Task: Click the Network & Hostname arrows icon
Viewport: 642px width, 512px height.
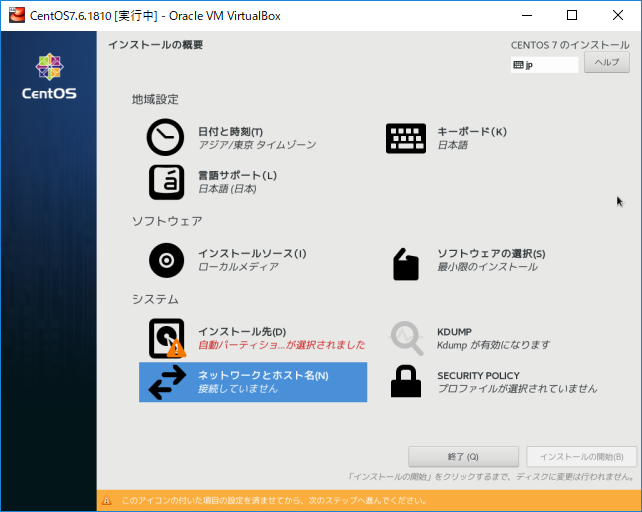Action: (167, 382)
